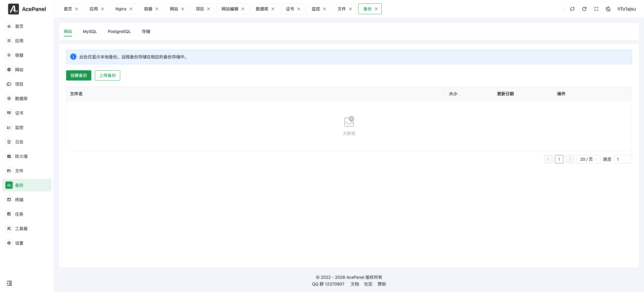Open Toolbox in the sidebar
The height and width of the screenshot is (292, 644).
coord(21,228)
